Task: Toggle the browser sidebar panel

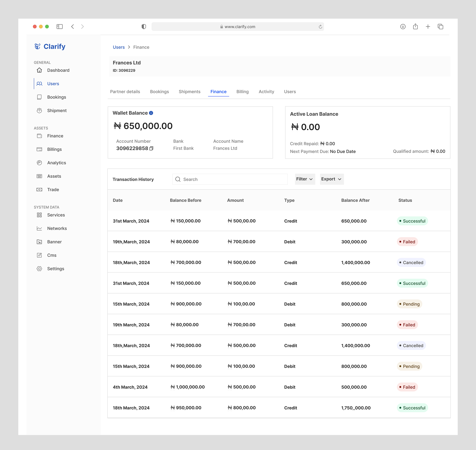Action: coord(59,27)
